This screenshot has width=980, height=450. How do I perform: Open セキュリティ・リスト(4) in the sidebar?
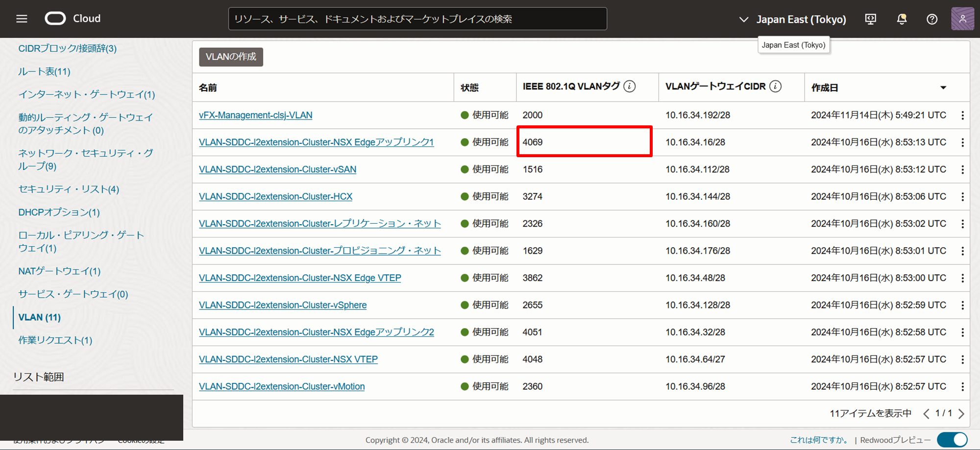coord(69,189)
